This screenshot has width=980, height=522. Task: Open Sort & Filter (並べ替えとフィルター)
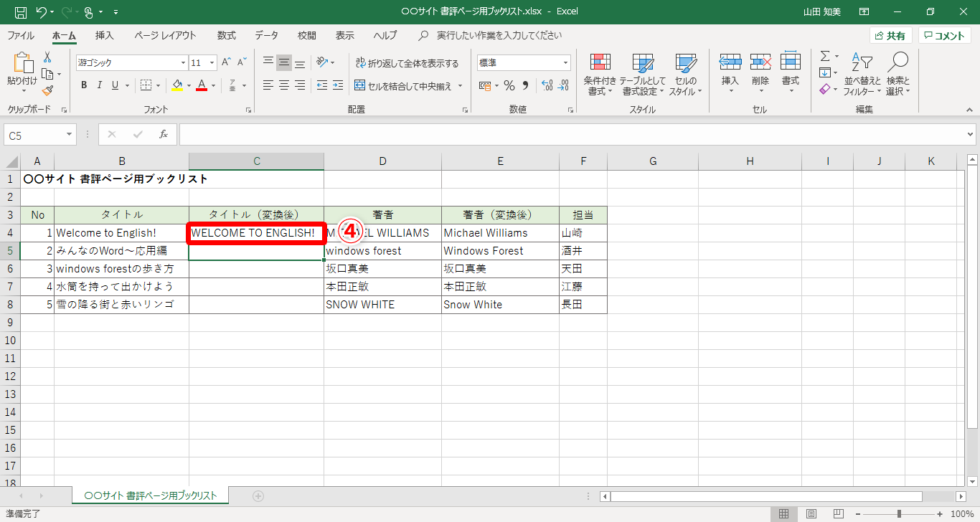coord(862,75)
